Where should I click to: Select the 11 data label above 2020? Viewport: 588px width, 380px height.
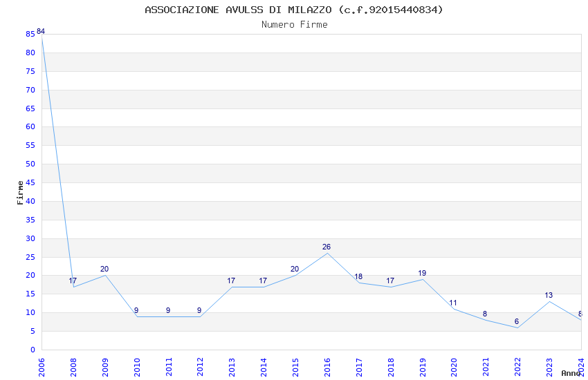tap(453, 303)
